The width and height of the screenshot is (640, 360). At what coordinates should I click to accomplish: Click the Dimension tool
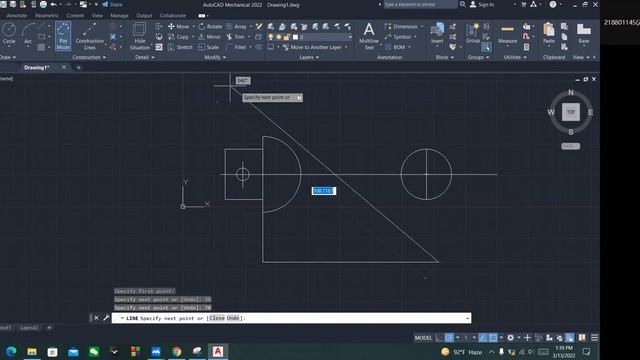(401, 27)
